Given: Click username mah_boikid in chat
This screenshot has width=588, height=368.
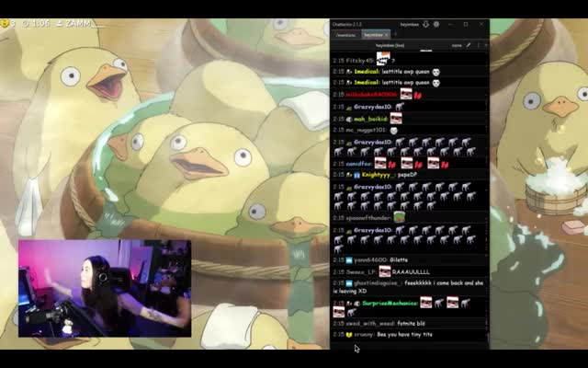Looking at the screenshot, I should pyautogui.click(x=370, y=119).
